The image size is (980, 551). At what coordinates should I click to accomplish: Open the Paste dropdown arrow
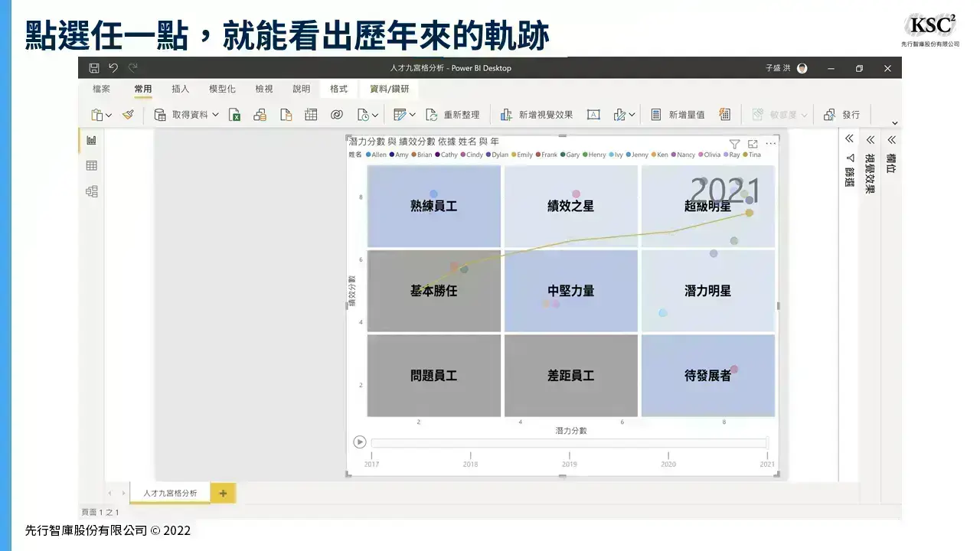[x=109, y=116]
